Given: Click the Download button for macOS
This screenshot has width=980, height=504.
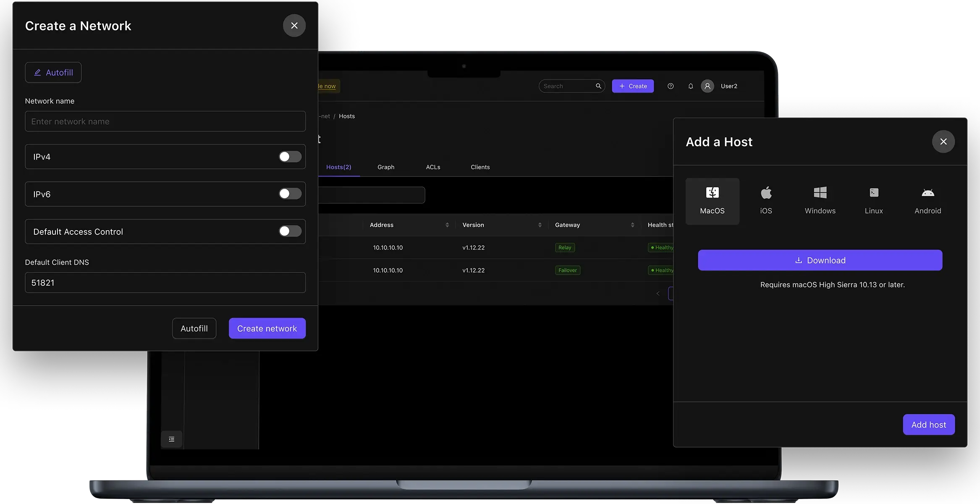Looking at the screenshot, I should coord(820,260).
